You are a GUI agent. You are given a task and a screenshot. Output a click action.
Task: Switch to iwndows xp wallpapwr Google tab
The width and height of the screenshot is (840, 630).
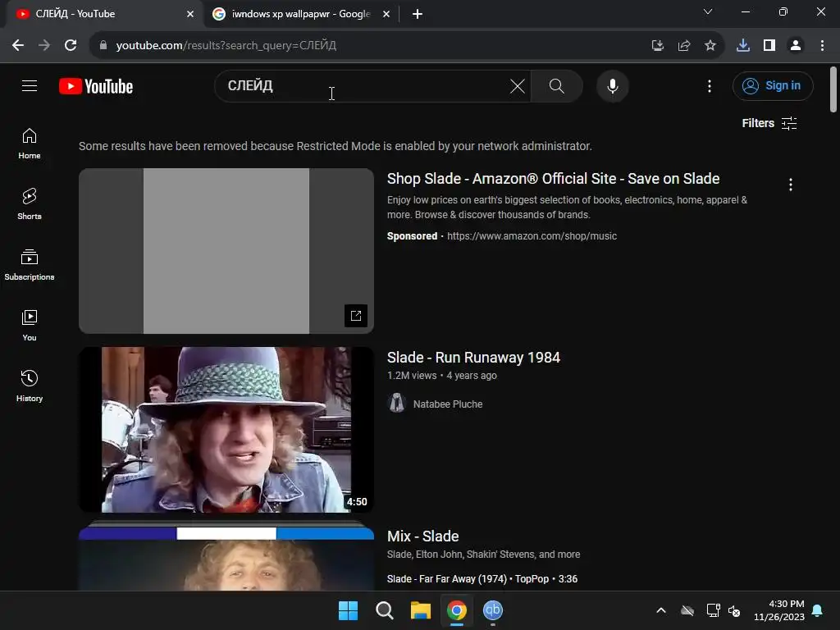tap(300, 14)
